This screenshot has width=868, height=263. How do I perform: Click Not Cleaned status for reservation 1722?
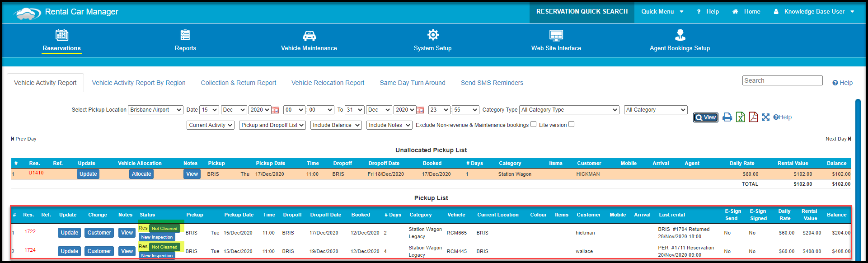(x=164, y=229)
